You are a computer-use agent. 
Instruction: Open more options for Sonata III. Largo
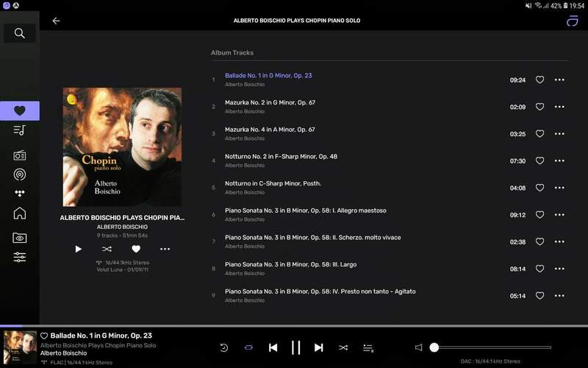click(559, 269)
